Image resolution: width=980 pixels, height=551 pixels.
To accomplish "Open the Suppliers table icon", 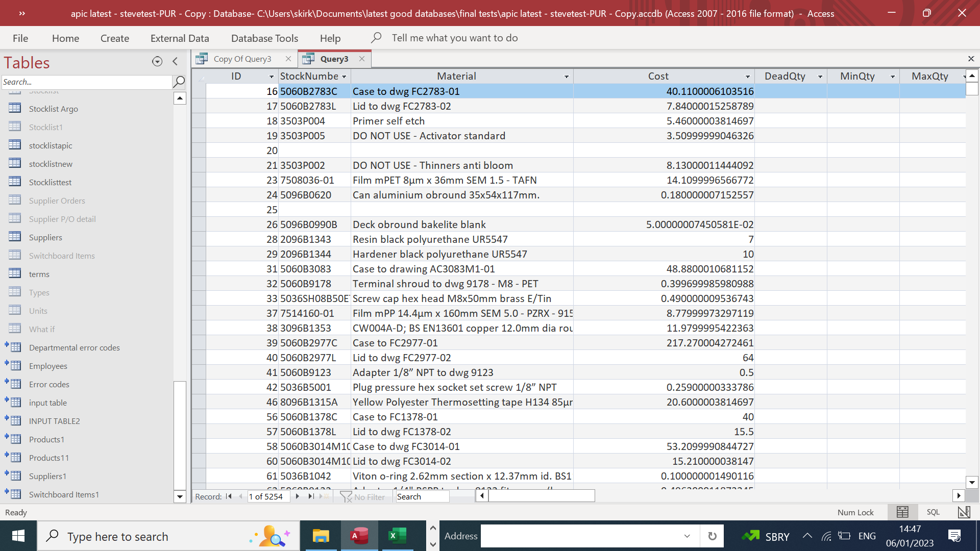I will (15, 237).
